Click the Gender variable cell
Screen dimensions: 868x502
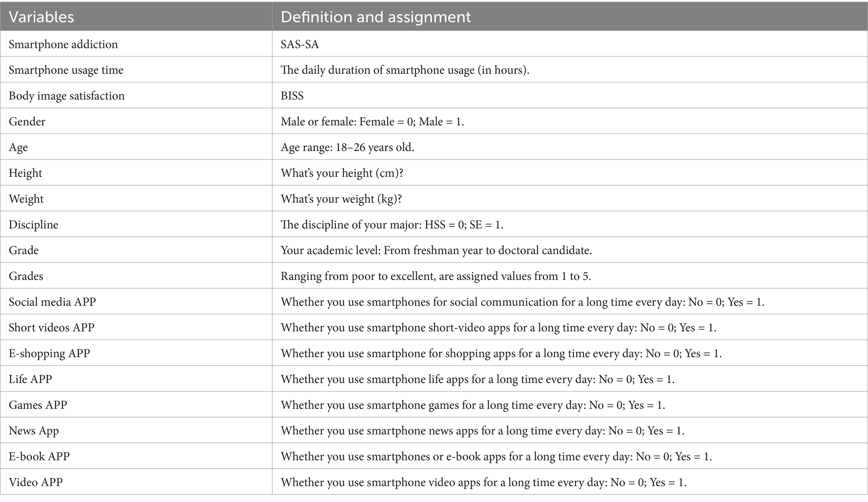(x=27, y=121)
